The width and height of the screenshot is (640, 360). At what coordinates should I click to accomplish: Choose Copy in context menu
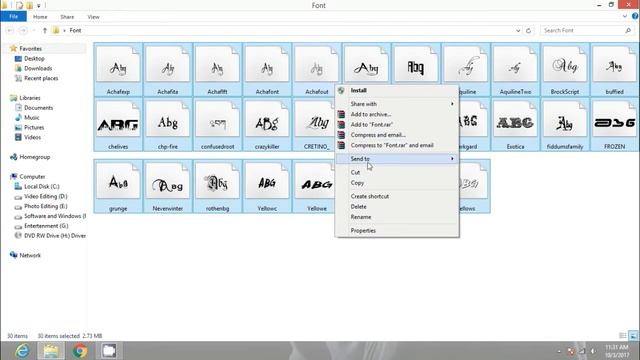397,183
